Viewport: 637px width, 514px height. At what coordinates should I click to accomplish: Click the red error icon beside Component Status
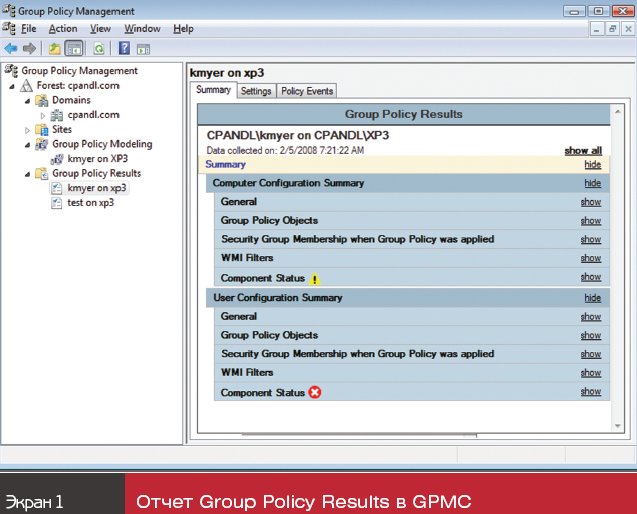[x=315, y=393]
